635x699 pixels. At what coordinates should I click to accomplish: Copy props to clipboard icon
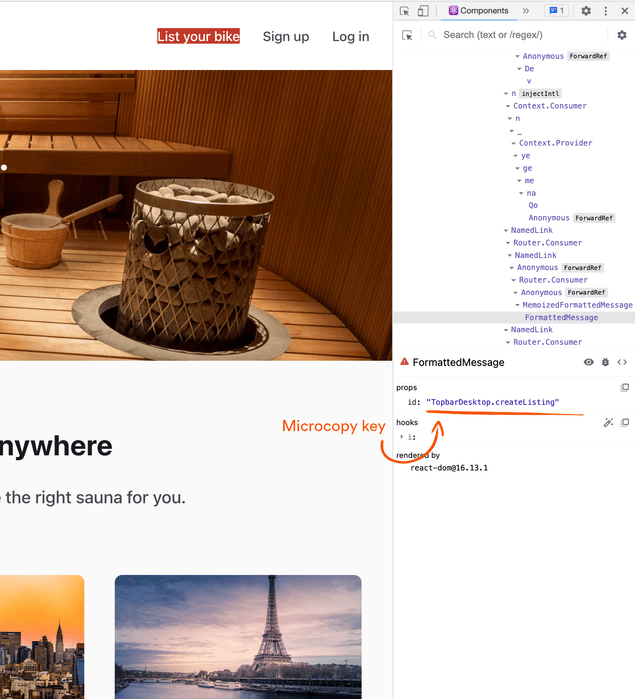click(625, 387)
